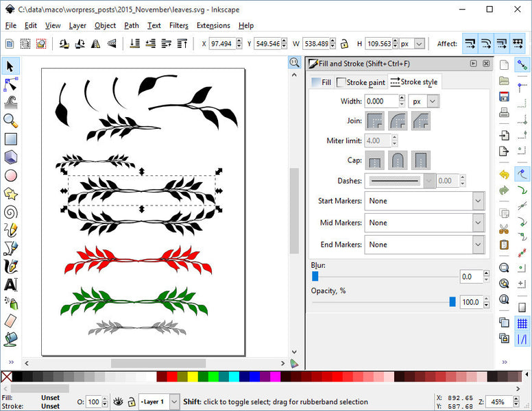
Task: Click the stroke Width input field
Action: 381,101
